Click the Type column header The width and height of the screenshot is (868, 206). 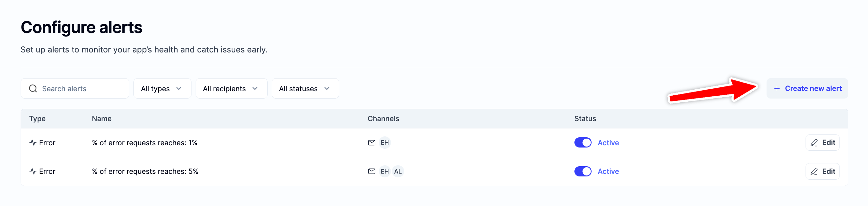pos(37,119)
